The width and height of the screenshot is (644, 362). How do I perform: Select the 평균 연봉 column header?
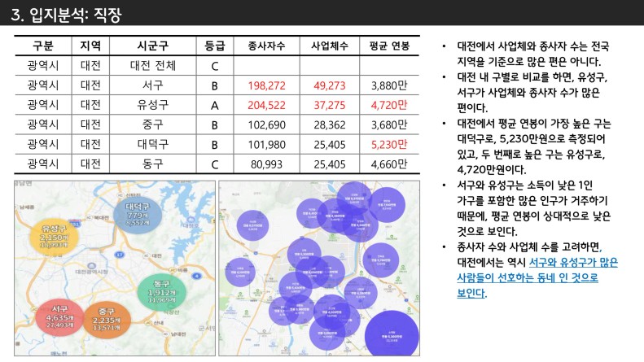click(389, 46)
